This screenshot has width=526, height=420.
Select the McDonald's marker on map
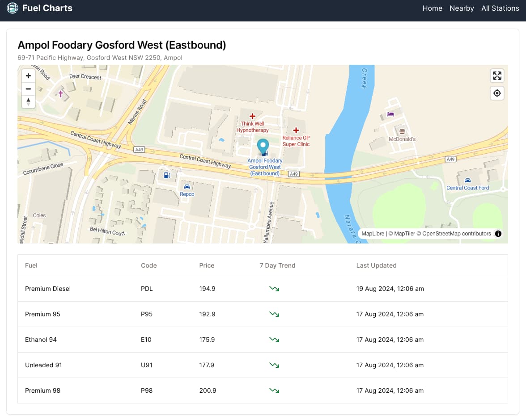(x=402, y=132)
